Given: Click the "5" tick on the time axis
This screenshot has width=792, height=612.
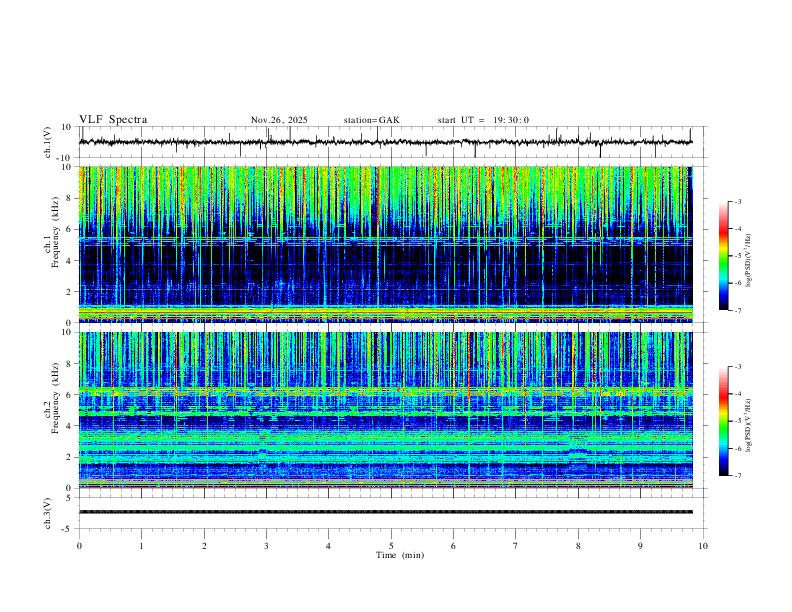Looking at the screenshot, I should 391,546.
